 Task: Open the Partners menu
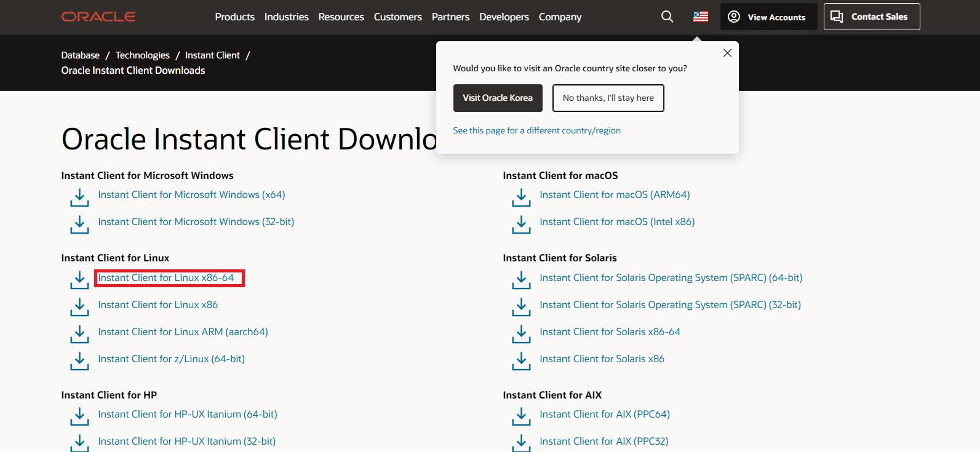[450, 17]
